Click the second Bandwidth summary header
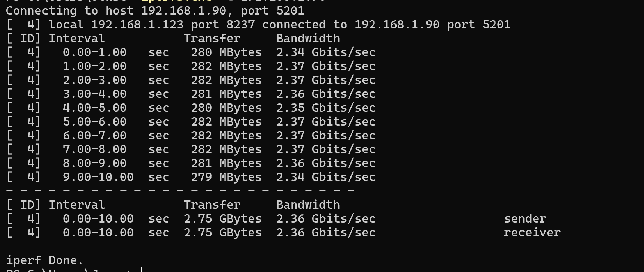The height and width of the screenshot is (272, 644). pyautogui.click(x=308, y=205)
